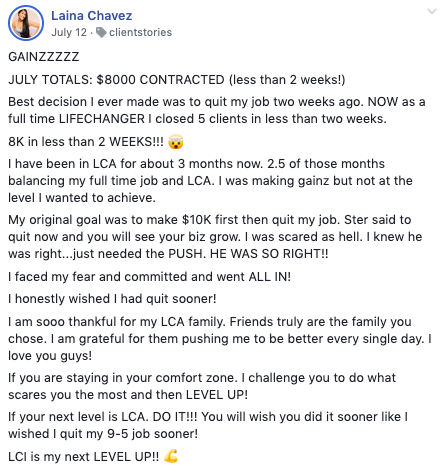Click the line 'I faced my fear and committed'
The height and width of the screenshot is (475, 440).
tap(149, 277)
